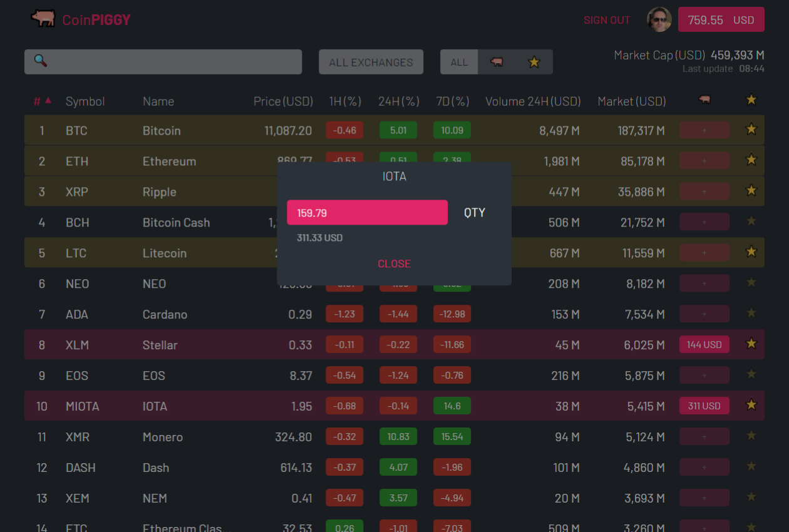789x532 pixels.
Task: Select the star favorites filter icon
Action: pos(534,62)
